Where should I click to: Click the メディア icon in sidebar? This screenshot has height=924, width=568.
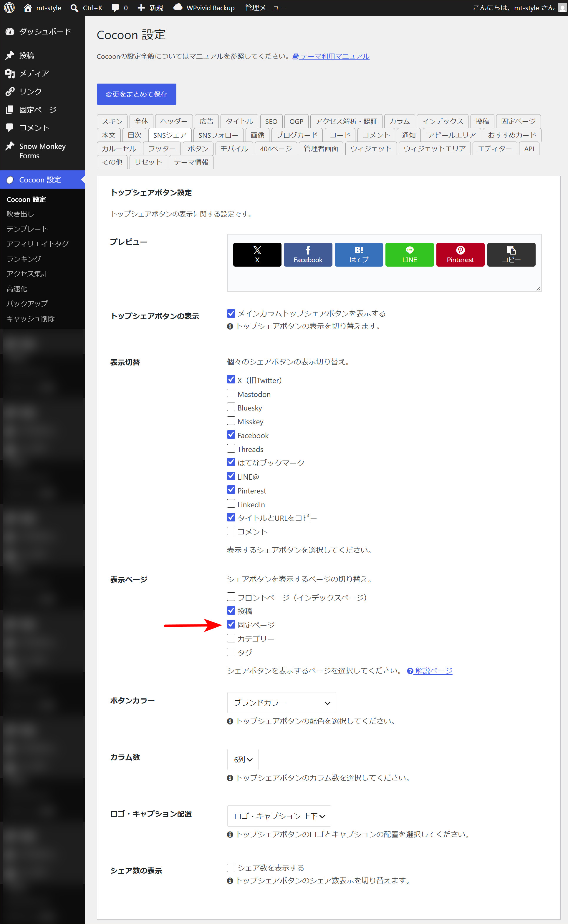coord(10,74)
